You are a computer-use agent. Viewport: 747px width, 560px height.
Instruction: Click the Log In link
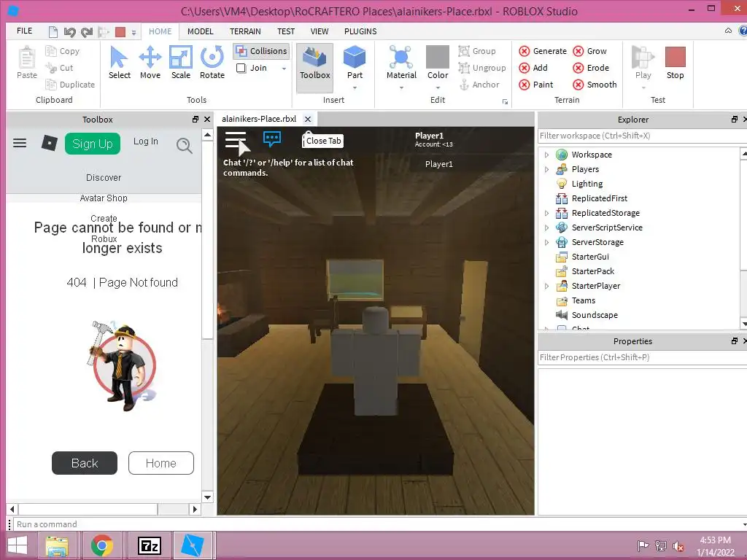145,141
